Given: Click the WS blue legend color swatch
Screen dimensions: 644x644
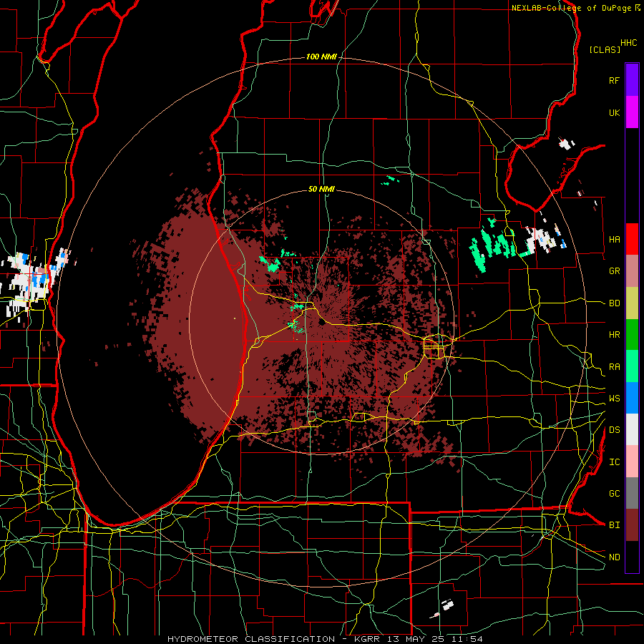Looking at the screenshot, I should [632, 398].
